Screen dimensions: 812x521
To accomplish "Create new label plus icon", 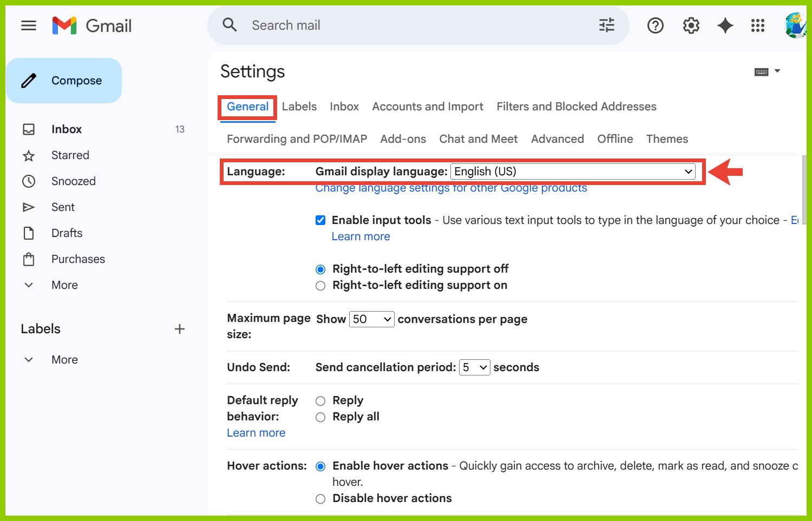I will [180, 329].
